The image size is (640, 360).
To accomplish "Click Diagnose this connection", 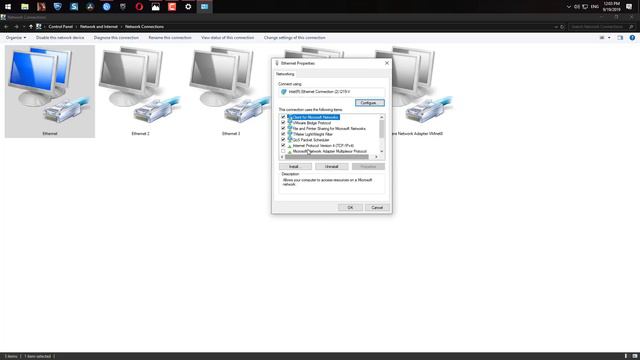I will (x=116, y=38).
